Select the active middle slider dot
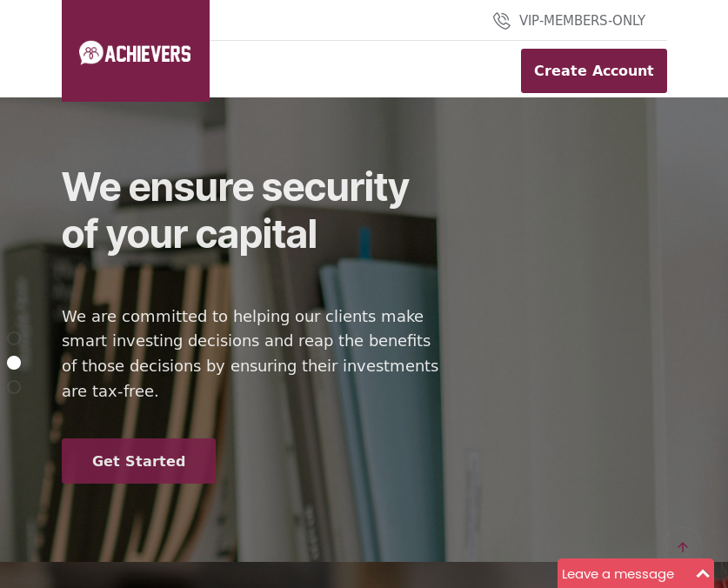 [x=14, y=363]
